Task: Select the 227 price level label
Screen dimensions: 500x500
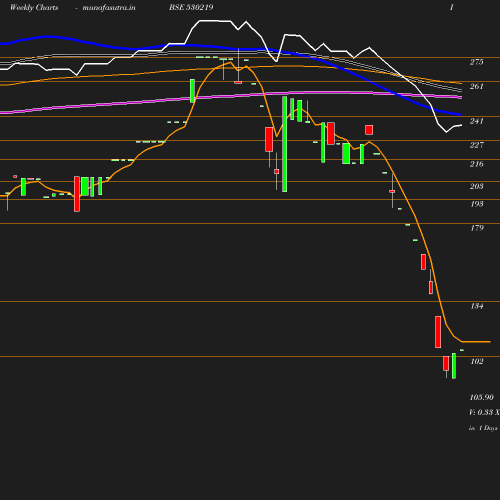Action: tap(476, 145)
